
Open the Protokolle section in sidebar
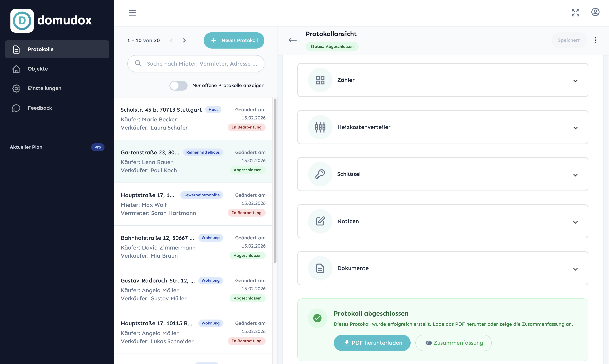click(41, 49)
